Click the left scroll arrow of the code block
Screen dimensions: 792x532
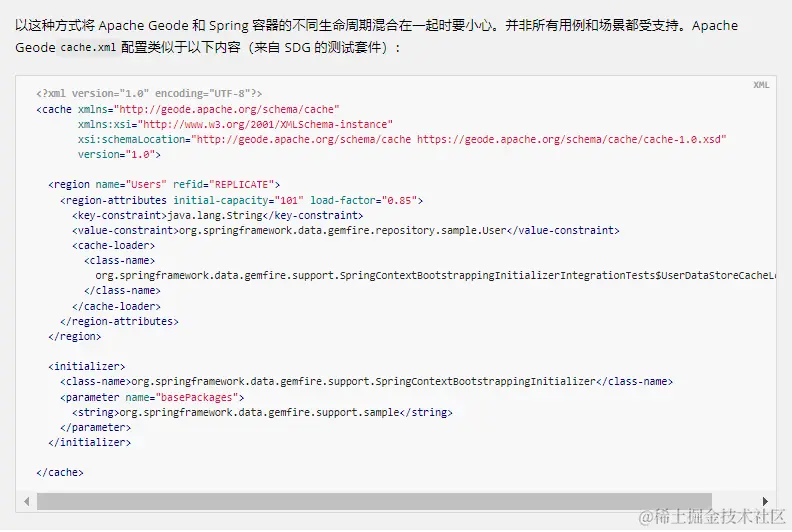point(27,501)
